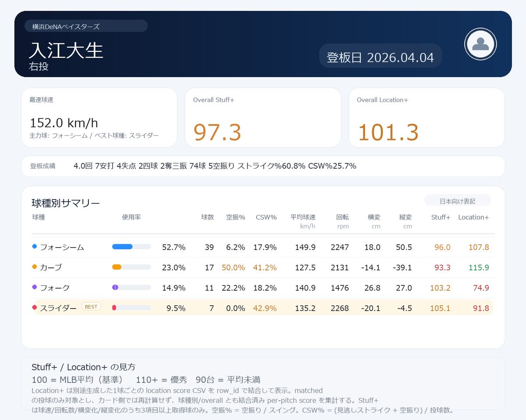The height and width of the screenshot is (420, 526).
Task: Click the player name 入江大生
Action: point(66,51)
